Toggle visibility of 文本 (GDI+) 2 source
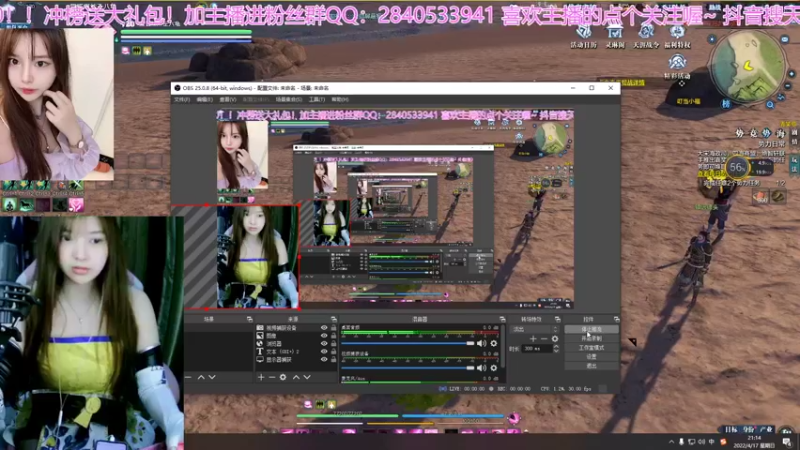Image resolution: width=800 pixels, height=450 pixels. (324, 352)
